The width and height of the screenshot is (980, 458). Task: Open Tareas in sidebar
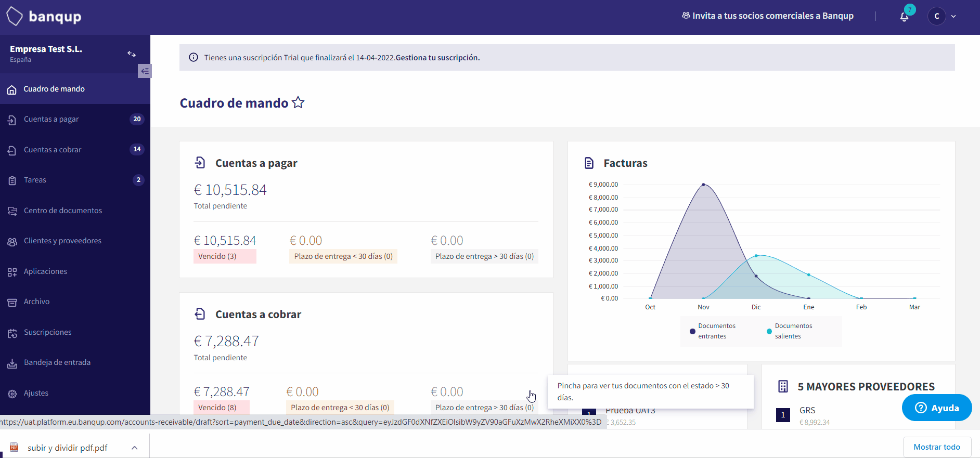coord(75,180)
